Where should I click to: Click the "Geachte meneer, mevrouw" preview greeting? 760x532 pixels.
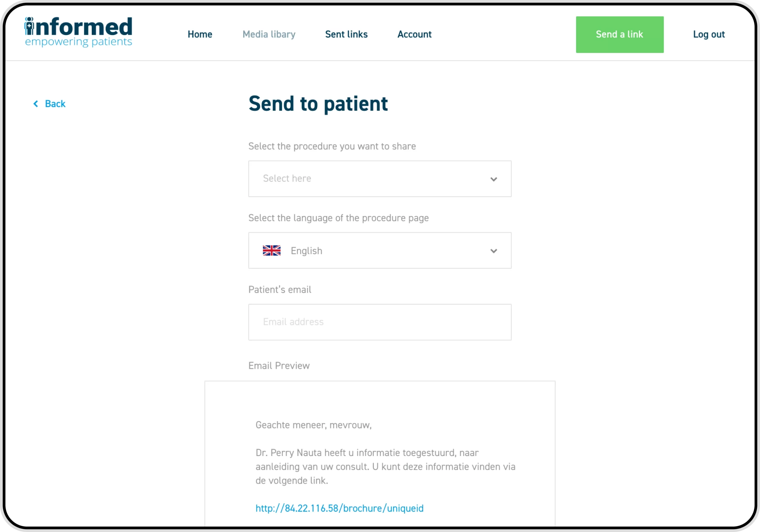click(x=313, y=425)
